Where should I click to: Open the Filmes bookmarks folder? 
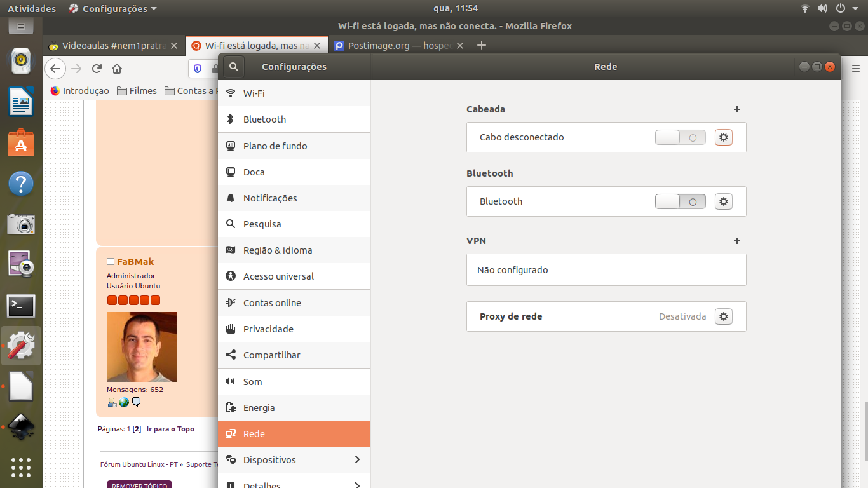(x=137, y=91)
